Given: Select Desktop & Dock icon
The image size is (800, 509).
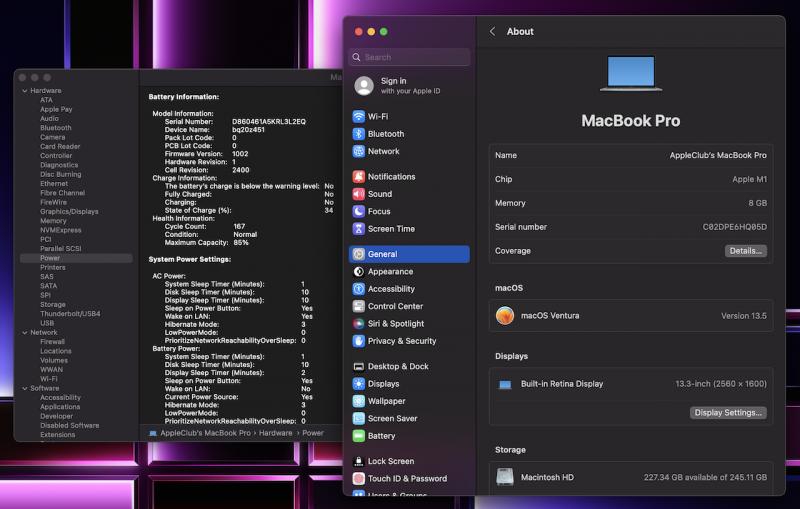Looking at the screenshot, I should [x=359, y=366].
